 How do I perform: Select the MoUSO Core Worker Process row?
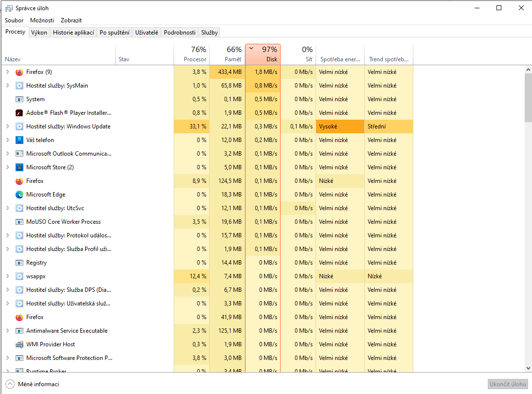(x=63, y=222)
